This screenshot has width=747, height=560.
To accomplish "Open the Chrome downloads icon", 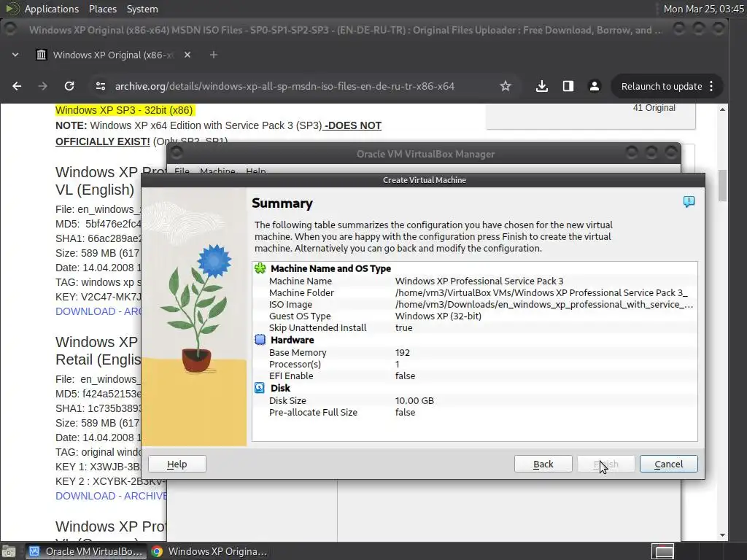I will click(542, 86).
